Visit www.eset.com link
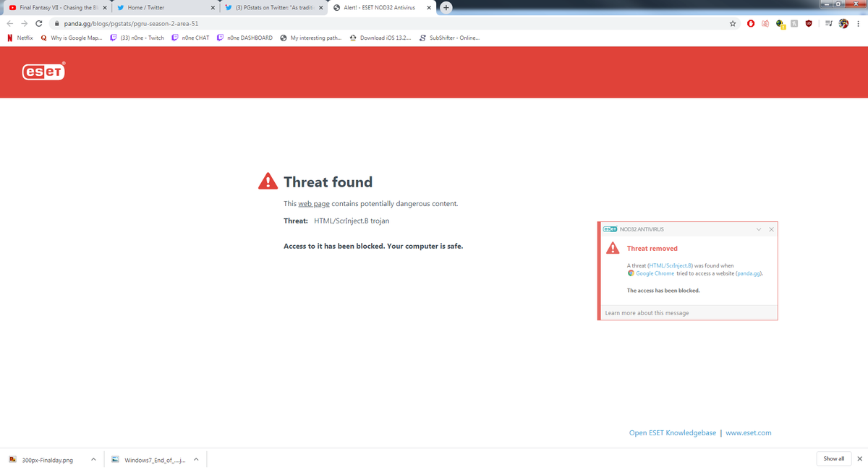The image size is (868, 470). click(x=749, y=432)
